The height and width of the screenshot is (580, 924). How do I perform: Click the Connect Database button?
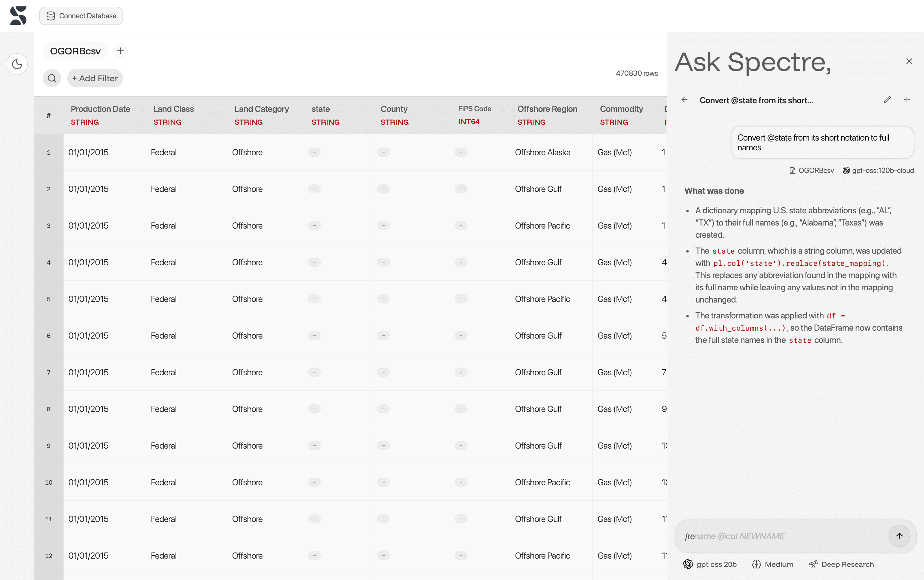pyautogui.click(x=81, y=16)
